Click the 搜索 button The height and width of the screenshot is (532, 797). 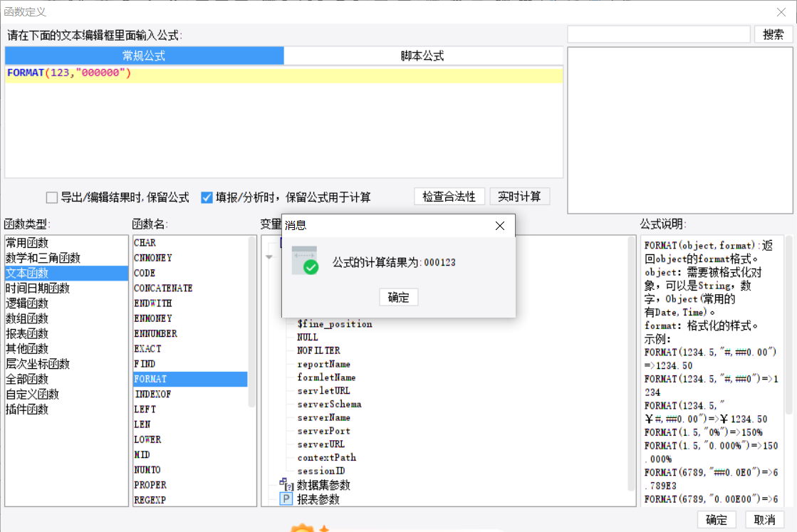coord(773,35)
